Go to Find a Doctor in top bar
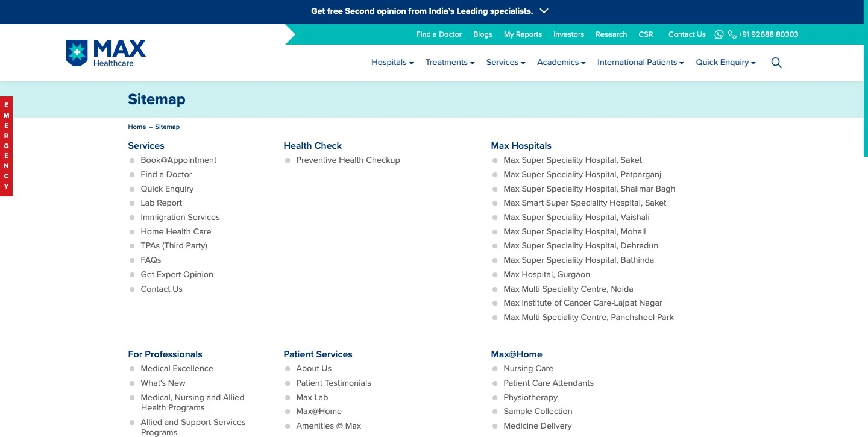The image size is (868, 437). (439, 34)
